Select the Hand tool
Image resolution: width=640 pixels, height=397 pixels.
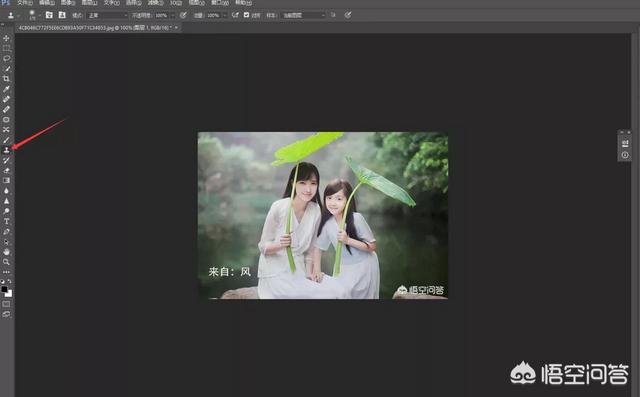pos(6,252)
